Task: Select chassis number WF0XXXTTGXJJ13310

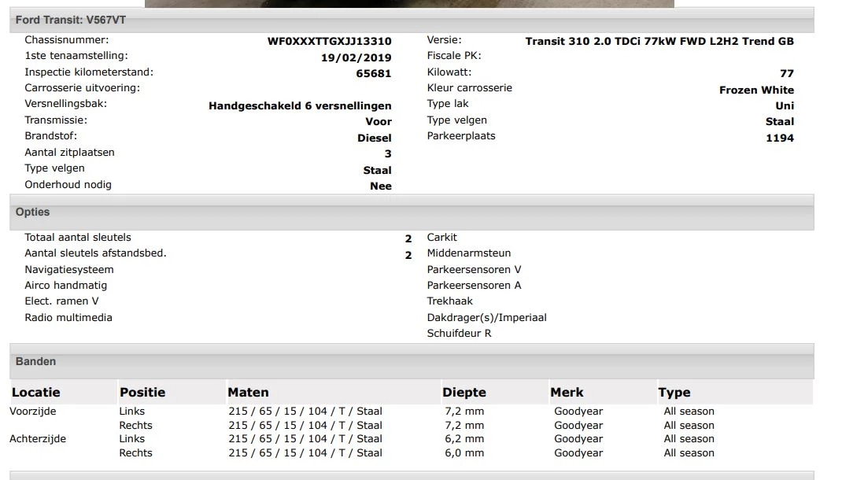Action: point(329,42)
